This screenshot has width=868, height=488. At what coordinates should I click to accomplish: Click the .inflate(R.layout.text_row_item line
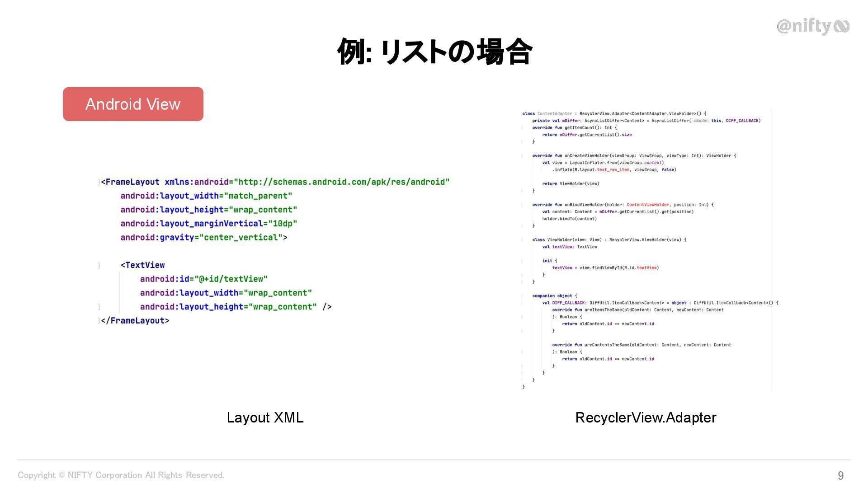[x=614, y=170]
